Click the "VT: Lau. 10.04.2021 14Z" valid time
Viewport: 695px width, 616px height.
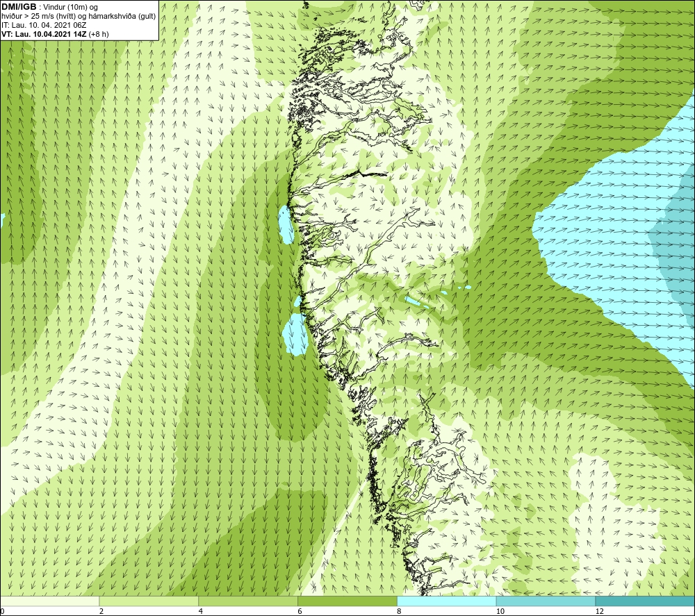pyautogui.click(x=44, y=34)
